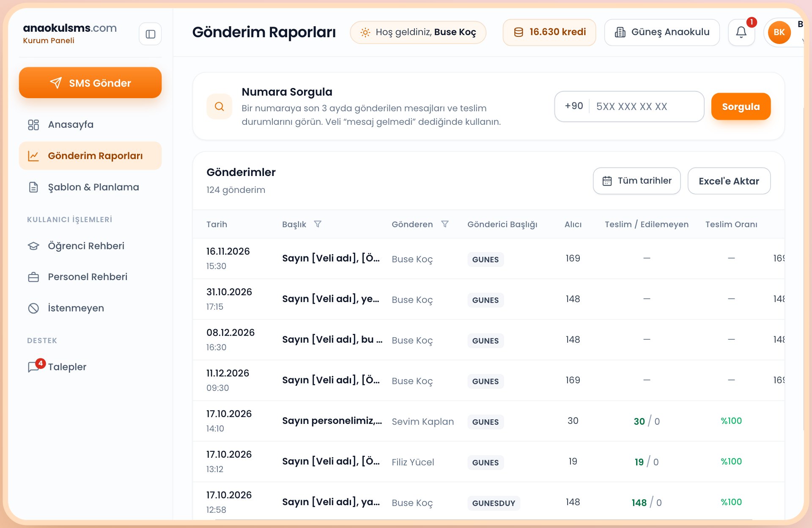Click the Talepler chat icon with badge
This screenshot has width=812, height=528.
(35, 366)
